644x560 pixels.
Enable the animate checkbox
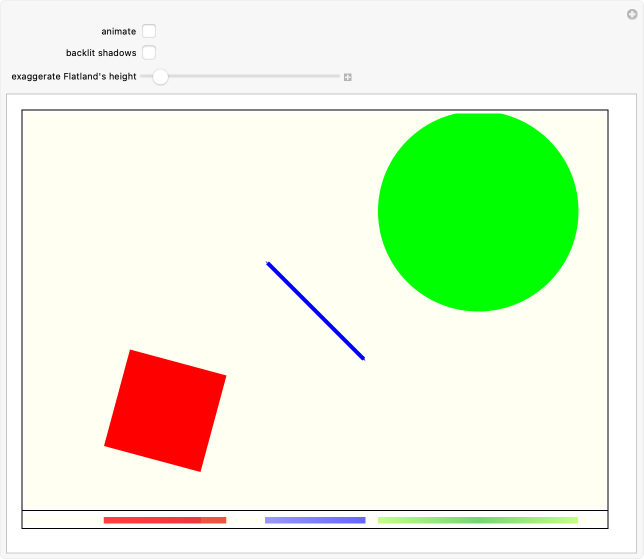(149, 31)
